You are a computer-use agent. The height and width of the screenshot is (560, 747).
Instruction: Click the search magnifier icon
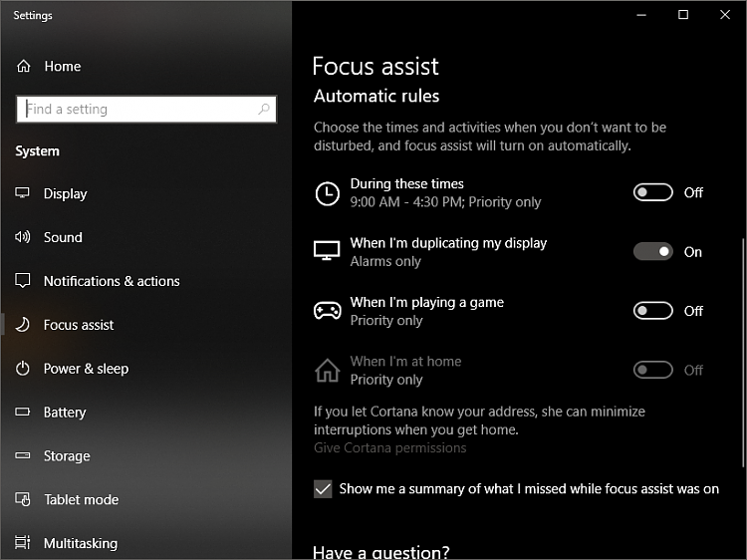tap(264, 110)
